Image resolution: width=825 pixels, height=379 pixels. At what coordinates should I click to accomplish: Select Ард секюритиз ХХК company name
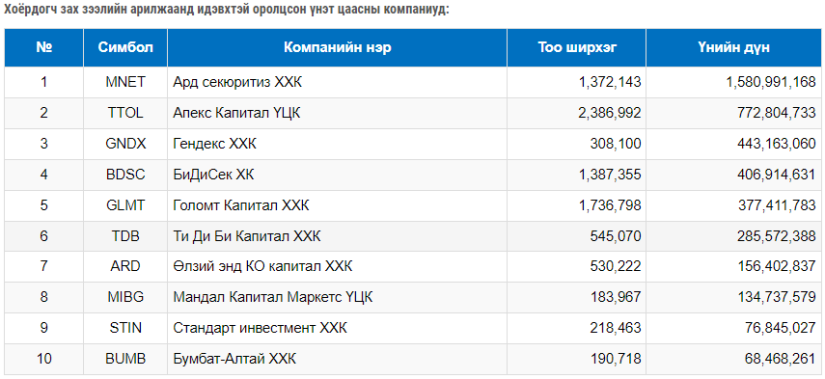click(238, 82)
